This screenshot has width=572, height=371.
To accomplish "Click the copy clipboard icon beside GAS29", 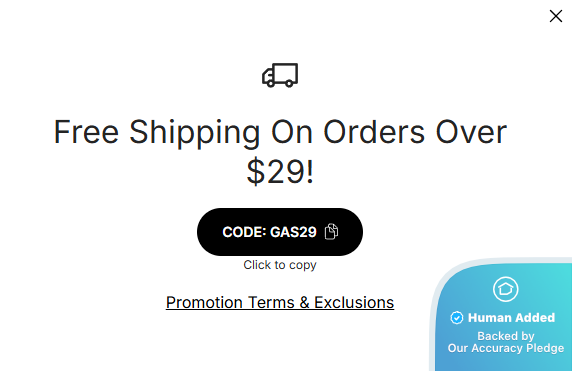I will (x=331, y=232).
